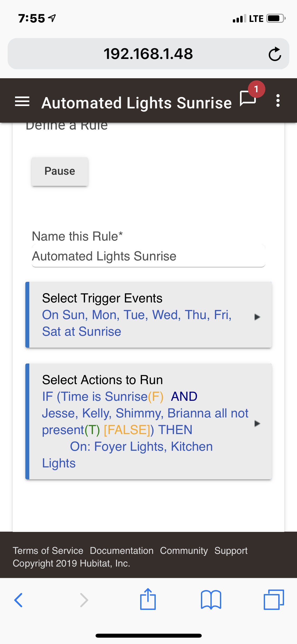Visit the Community footer link
Viewport: 297px width, 644px height.
(x=184, y=551)
